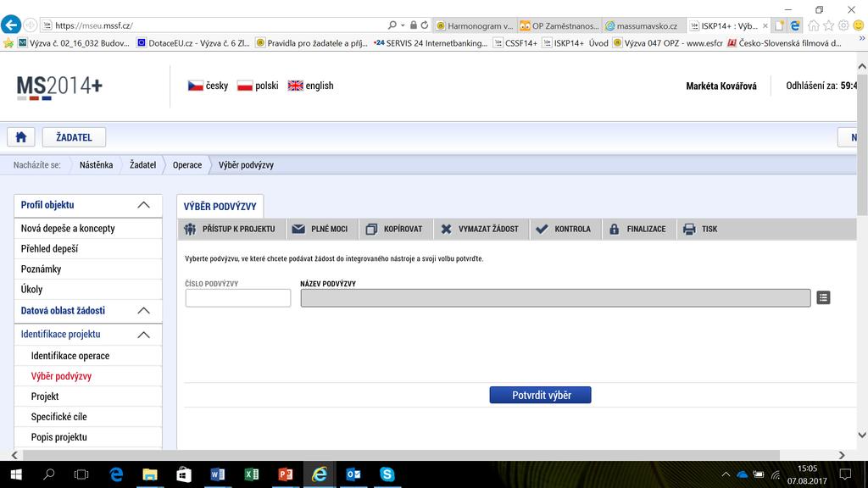Go to the home page icon button
The height and width of the screenshot is (488, 868).
(21, 137)
